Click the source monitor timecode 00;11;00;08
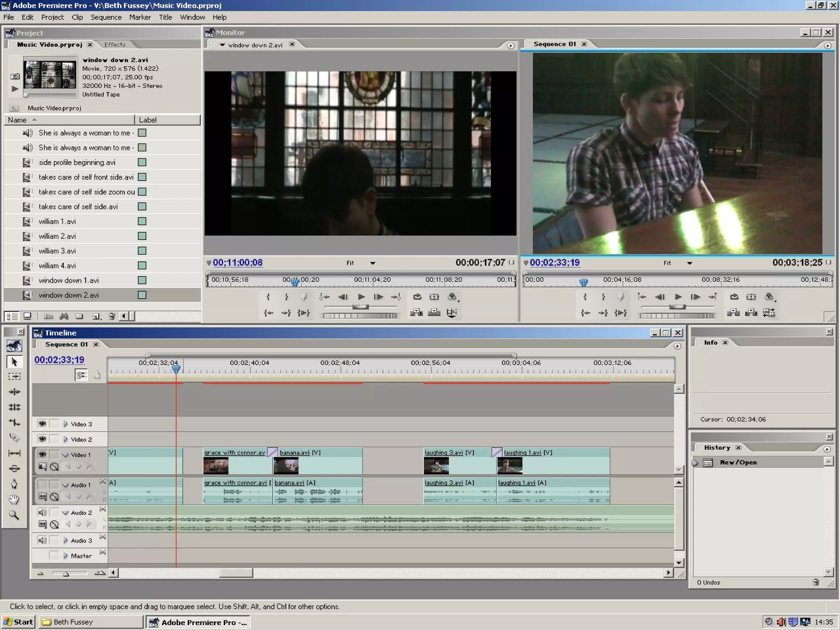Screen dimensions: 840x630 [x=237, y=262]
